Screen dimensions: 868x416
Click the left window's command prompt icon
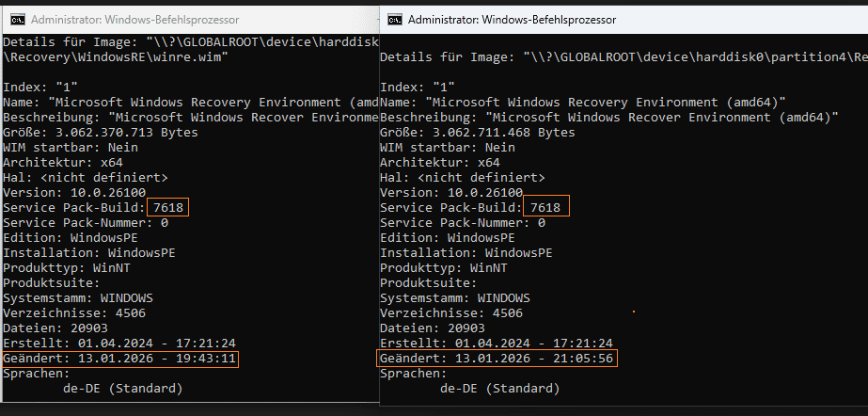point(13,19)
